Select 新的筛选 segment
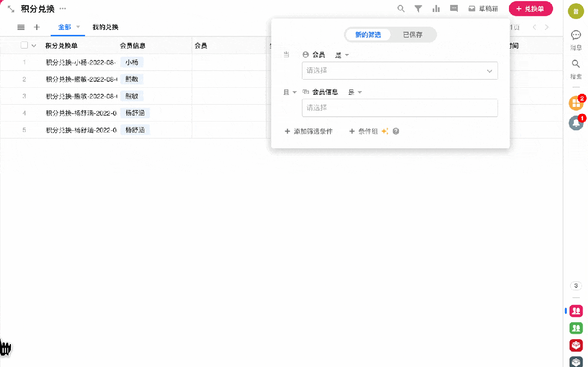The width and height of the screenshot is (588, 367). [x=368, y=35]
